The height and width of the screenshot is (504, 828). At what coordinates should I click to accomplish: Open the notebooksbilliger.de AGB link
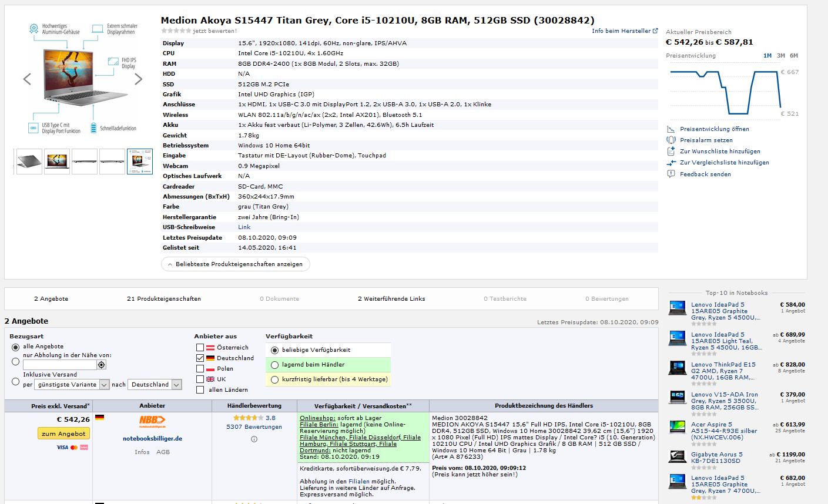163,452
